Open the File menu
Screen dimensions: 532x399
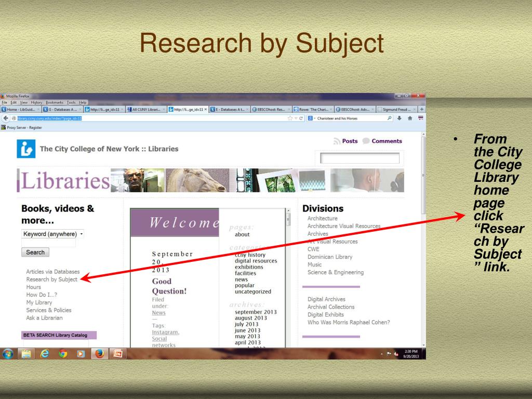(4, 102)
